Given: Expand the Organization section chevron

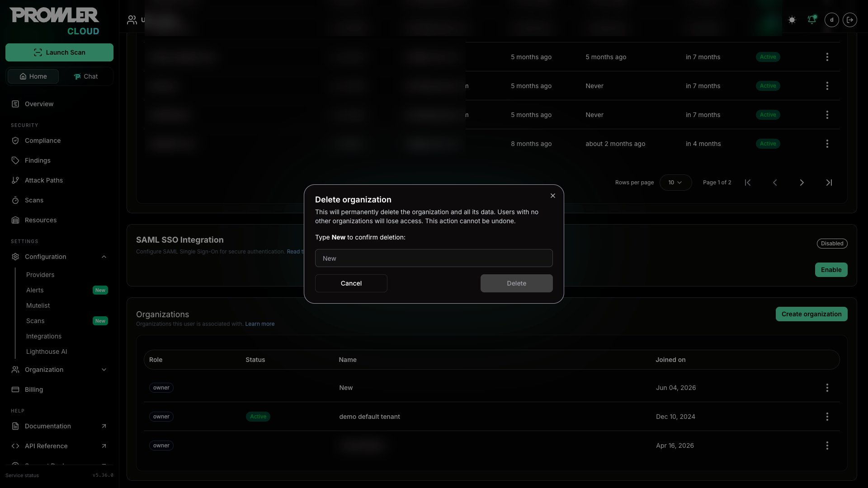Looking at the screenshot, I should pyautogui.click(x=104, y=370).
